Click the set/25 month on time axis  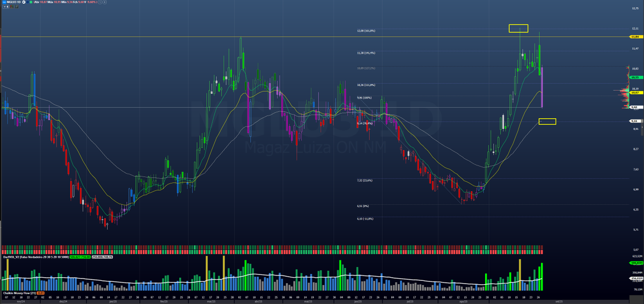coord(558,301)
